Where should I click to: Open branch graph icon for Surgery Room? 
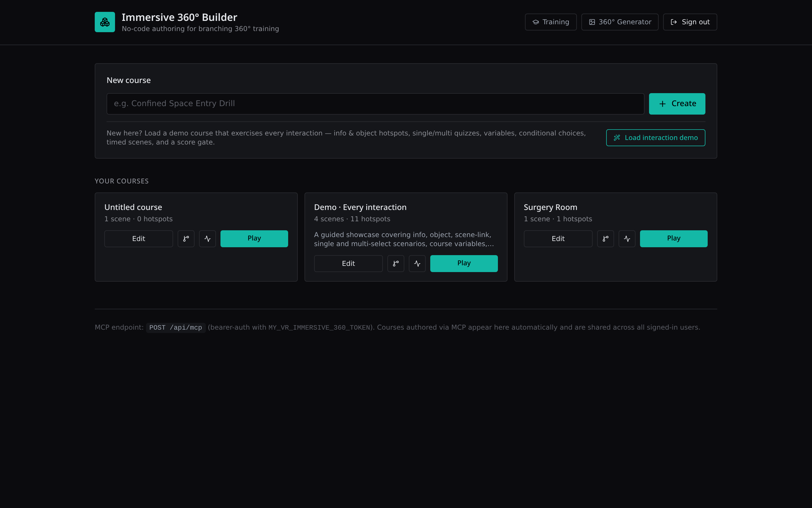(x=605, y=239)
